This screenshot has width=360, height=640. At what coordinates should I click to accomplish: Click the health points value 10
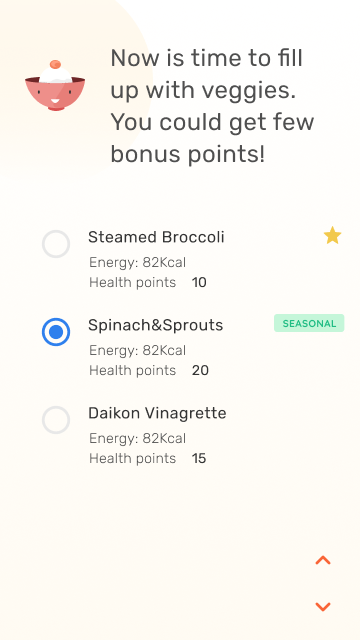[199, 282]
